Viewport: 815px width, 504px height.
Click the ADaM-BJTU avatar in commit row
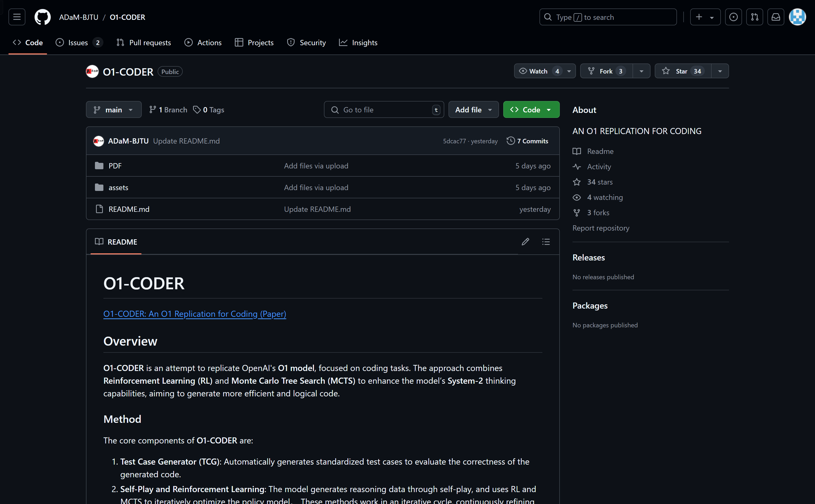[x=98, y=141]
